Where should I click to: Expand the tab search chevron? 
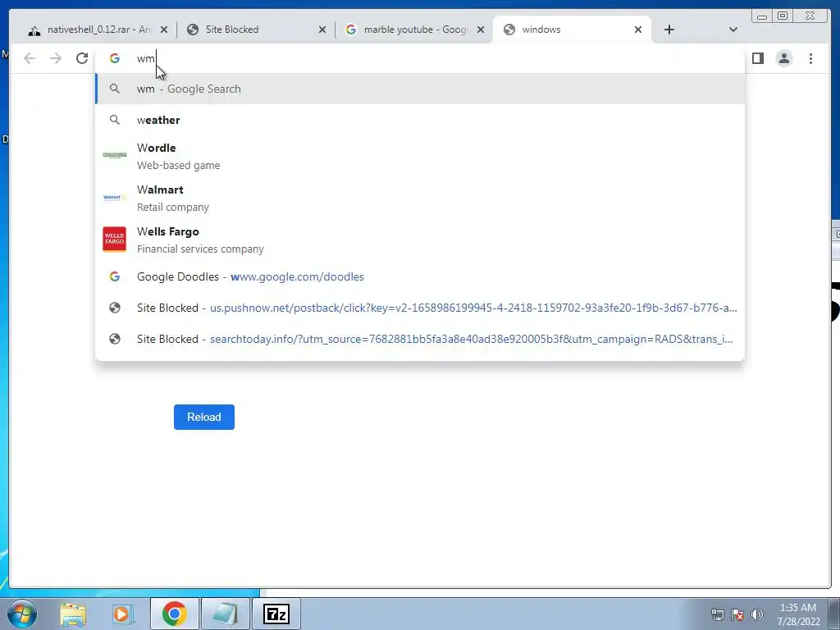pos(733,30)
